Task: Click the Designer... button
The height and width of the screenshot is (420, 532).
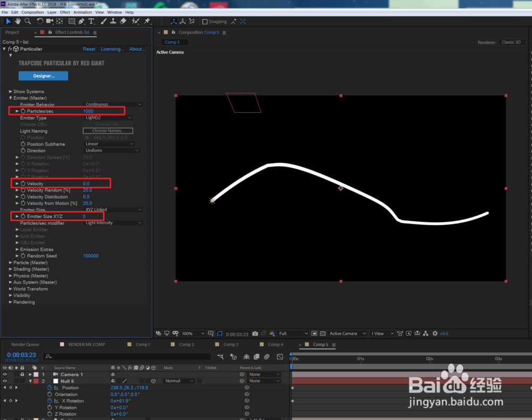Action: coord(44,76)
